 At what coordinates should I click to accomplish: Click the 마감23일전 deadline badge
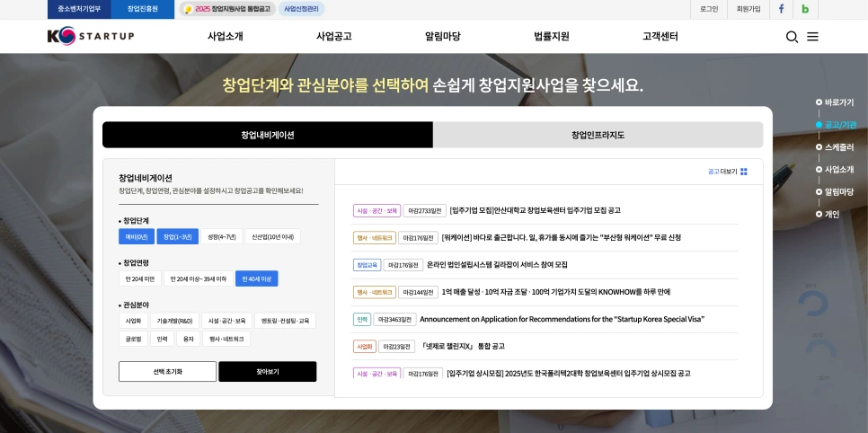pyautogui.click(x=396, y=346)
